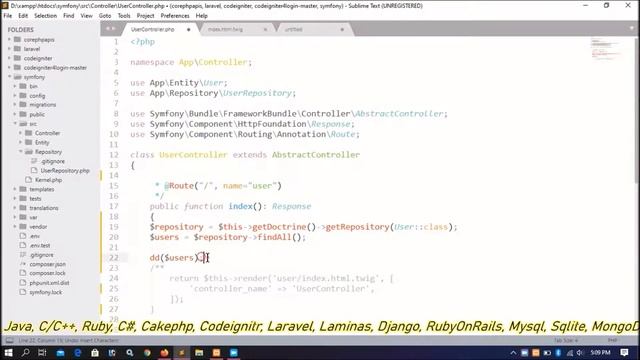Select the translations folder
This screenshot has width=640, height=360.
[44, 208]
